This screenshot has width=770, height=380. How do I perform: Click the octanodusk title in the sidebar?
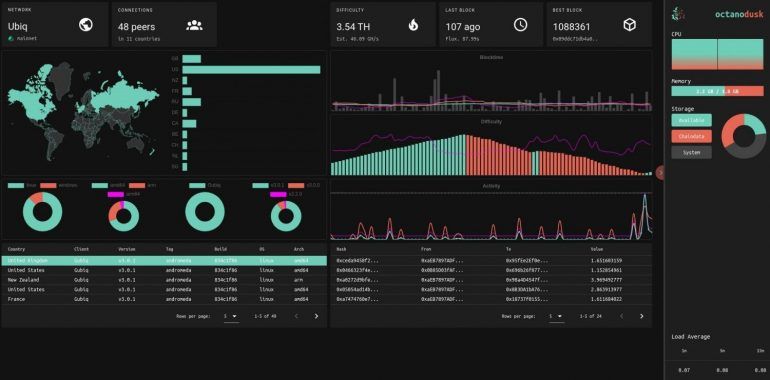[x=739, y=14]
